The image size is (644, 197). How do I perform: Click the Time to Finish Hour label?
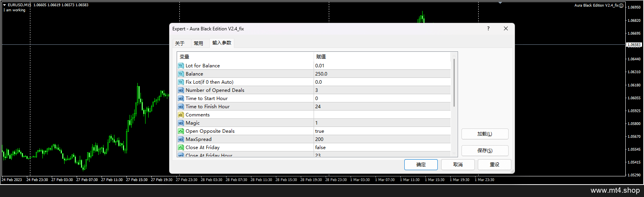click(207, 107)
